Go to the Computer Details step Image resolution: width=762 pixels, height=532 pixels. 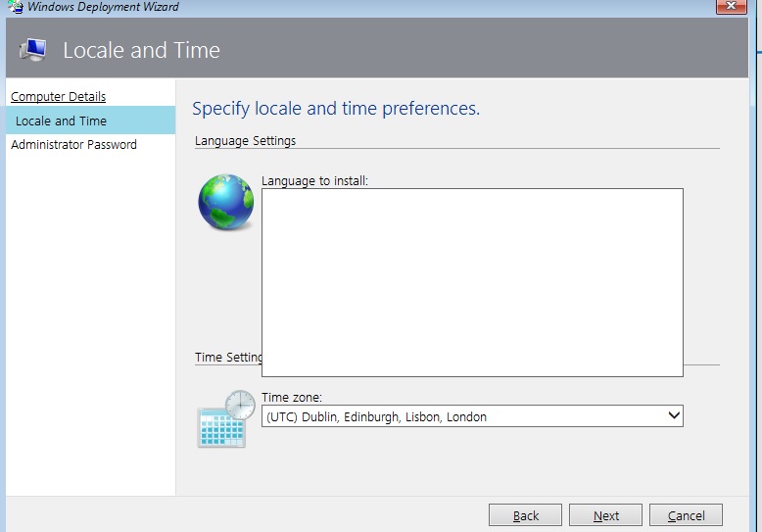(59, 96)
